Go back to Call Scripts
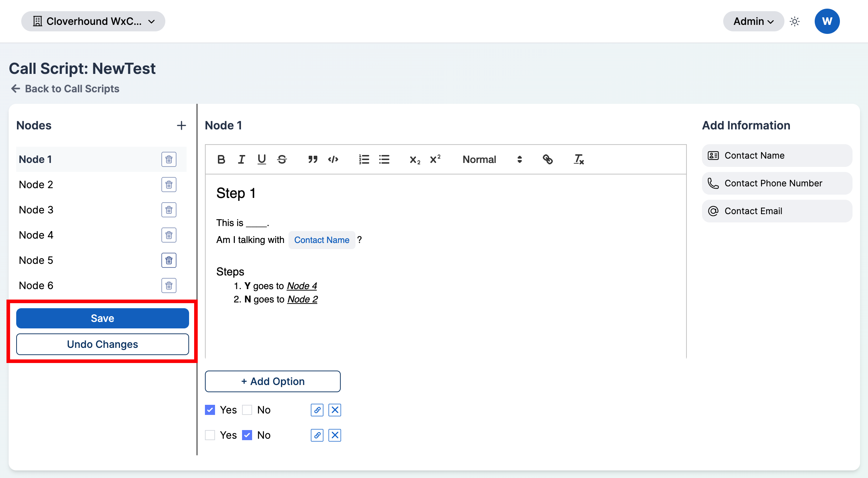This screenshot has height=478, width=868. click(65, 89)
